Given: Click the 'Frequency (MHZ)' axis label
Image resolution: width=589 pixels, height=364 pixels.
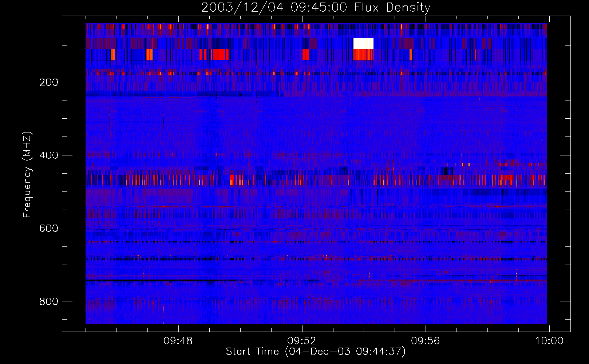Looking at the screenshot, I should (x=27, y=174).
